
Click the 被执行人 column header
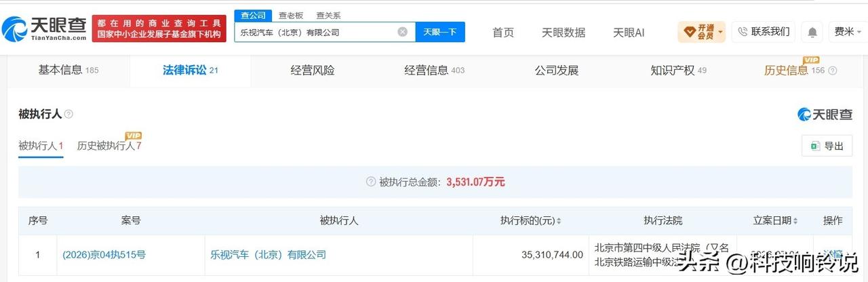pyautogui.click(x=339, y=221)
